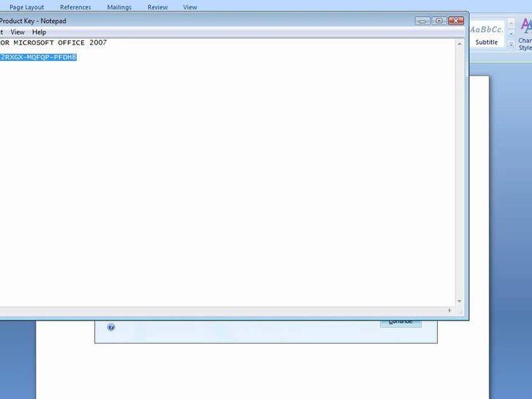
Task: Close the Product Key Notepad window
Action: tap(456, 21)
